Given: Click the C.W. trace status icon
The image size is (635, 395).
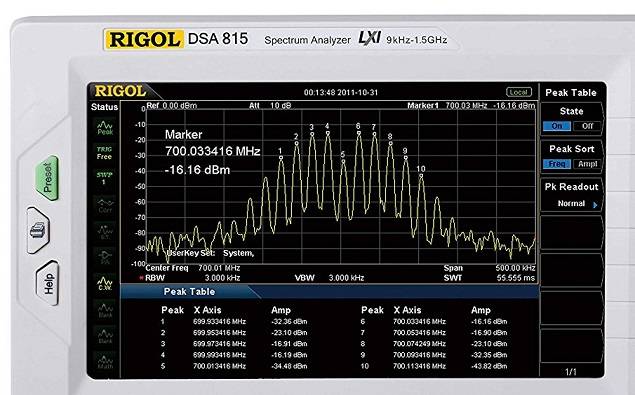Looking at the screenshot, I should tap(105, 283).
